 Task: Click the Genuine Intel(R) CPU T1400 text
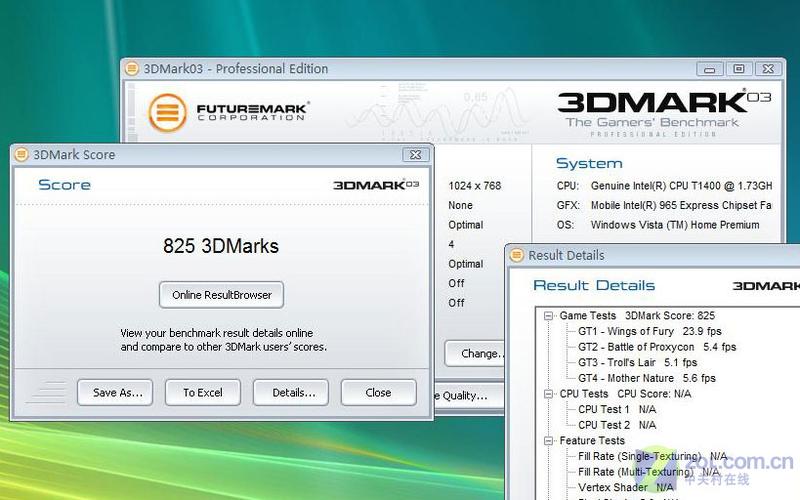pos(681,186)
